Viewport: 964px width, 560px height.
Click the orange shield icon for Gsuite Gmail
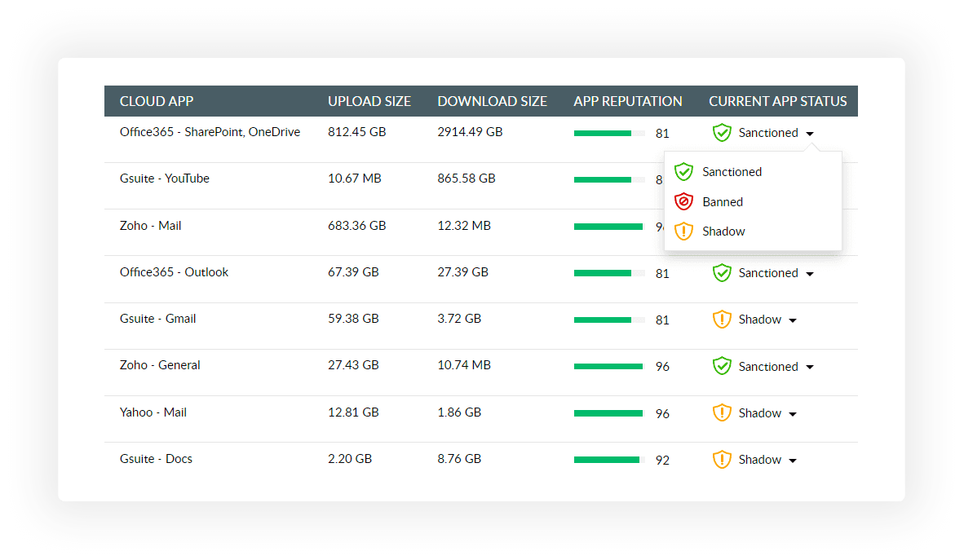point(722,320)
